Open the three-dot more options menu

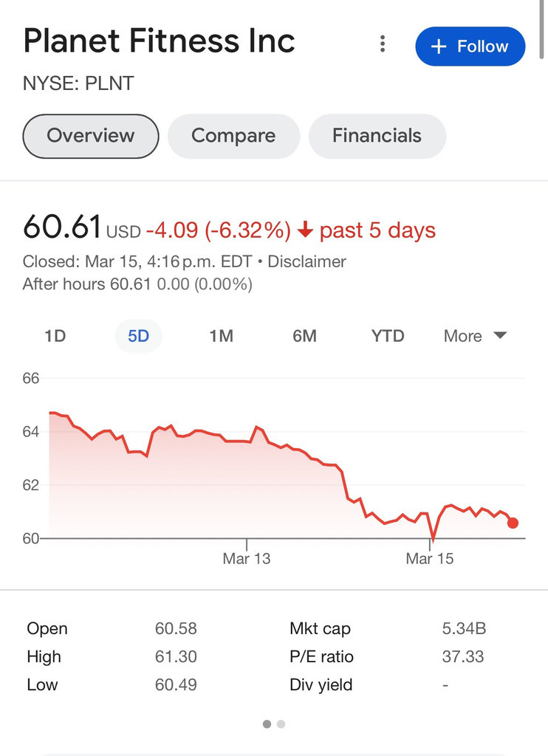pyautogui.click(x=383, y=44)
